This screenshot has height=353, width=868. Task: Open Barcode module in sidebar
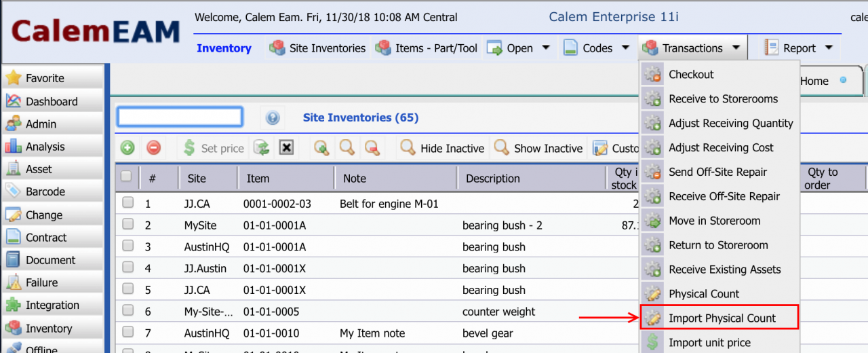(x=52, y=191)
